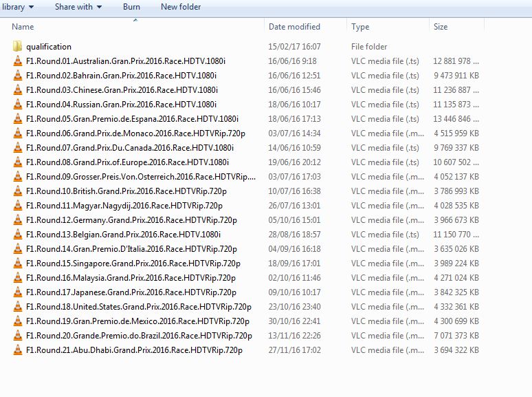Image resolution: width=532 pixels, height=397 pixels.
Task: Click VLC icon for Round.21 Abu Dhabi file
Action: tap(17, 350)
